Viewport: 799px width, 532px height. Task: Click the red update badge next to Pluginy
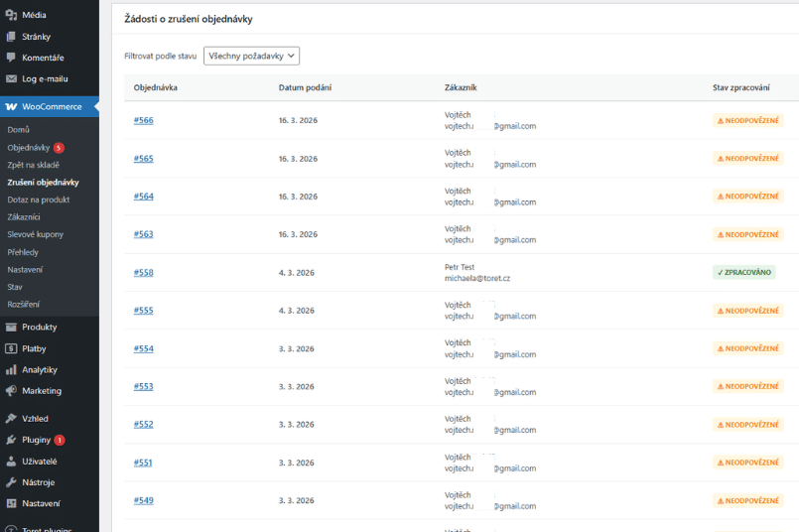pos(60,440)
